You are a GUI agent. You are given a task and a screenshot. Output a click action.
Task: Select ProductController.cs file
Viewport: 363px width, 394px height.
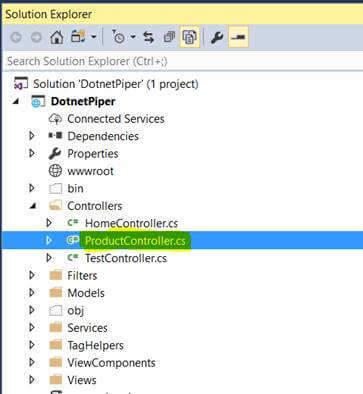(135, 240)
